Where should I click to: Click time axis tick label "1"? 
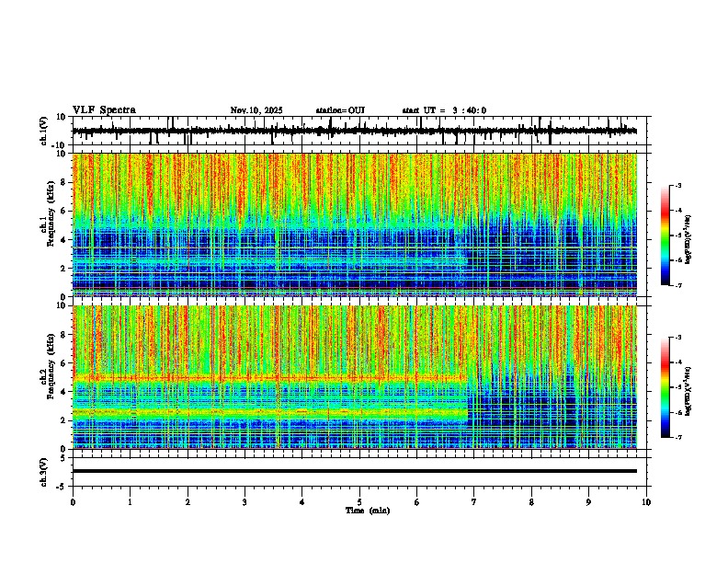(130, 502)
